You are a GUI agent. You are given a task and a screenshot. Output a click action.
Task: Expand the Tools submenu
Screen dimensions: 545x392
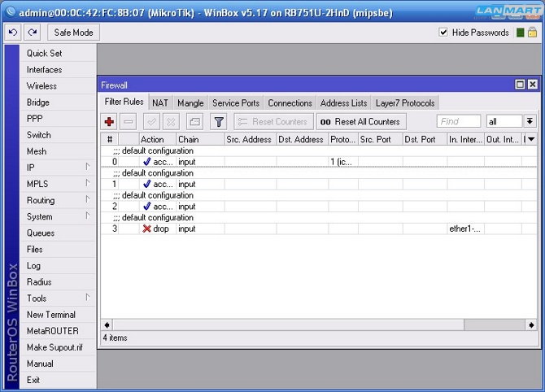58,298
